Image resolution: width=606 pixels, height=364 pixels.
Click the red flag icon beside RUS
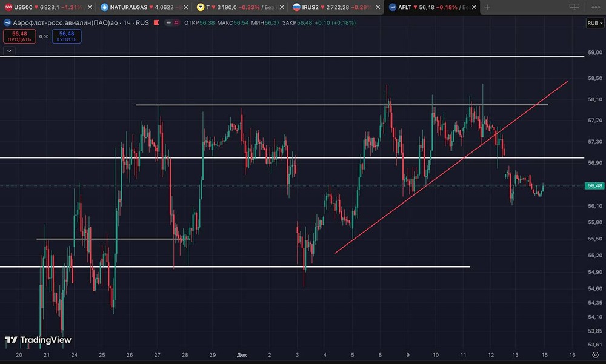point(156,23)
